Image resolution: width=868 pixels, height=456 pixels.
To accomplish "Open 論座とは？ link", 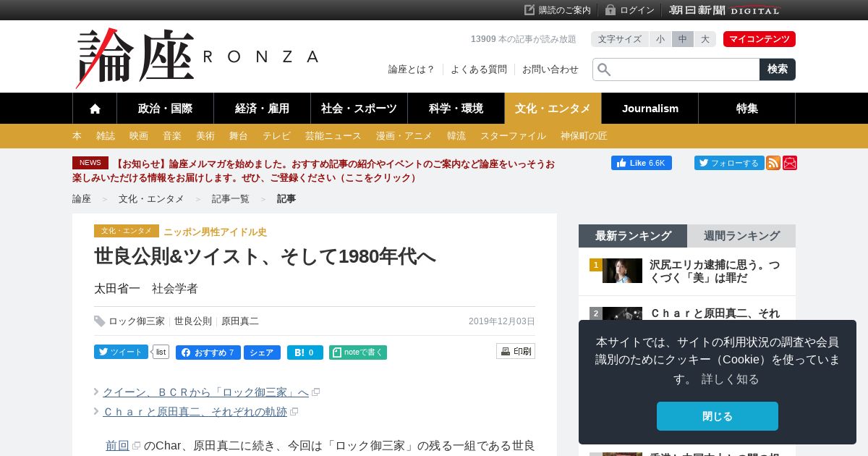I will [412, 69].
